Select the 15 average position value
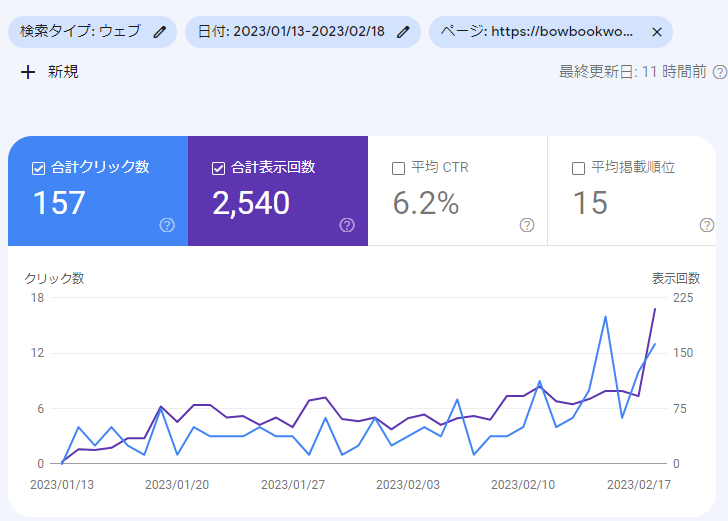Image resolution: width=728 pixels, height=521 pixels. (x=590, y=203)
